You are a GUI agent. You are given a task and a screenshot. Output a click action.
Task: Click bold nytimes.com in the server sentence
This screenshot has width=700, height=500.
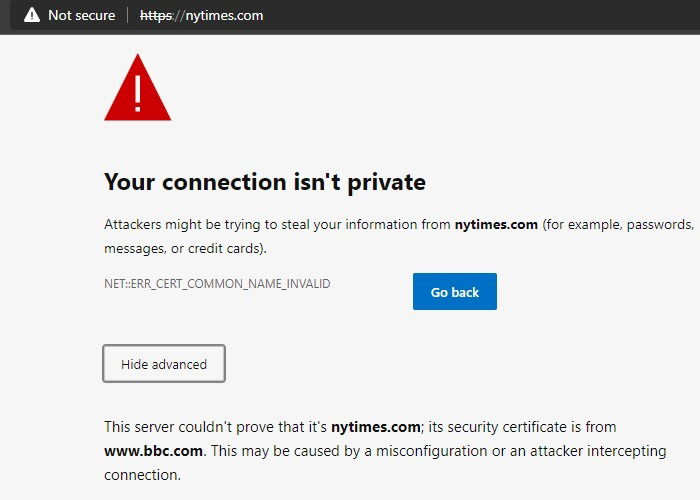(375, 427)
